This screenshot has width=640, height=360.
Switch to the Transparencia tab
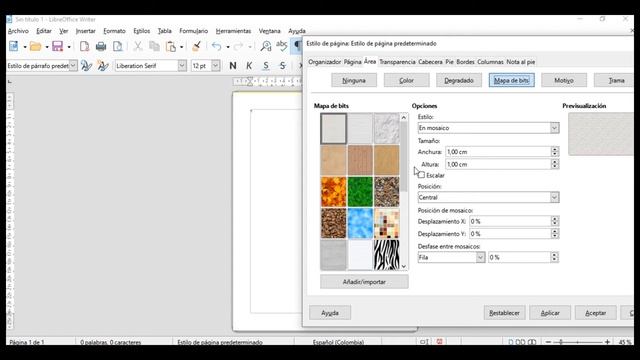tap(397, 62)
